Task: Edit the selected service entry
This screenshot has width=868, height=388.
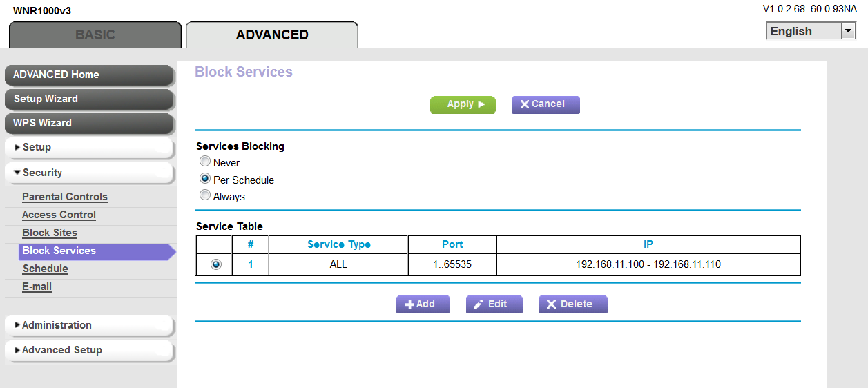Action: point(494,304)
